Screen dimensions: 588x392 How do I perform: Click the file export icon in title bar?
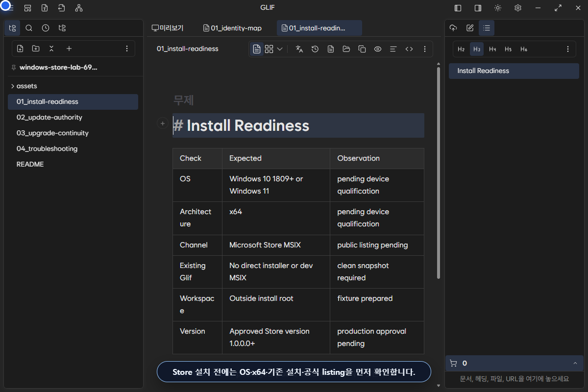[45, 8]
